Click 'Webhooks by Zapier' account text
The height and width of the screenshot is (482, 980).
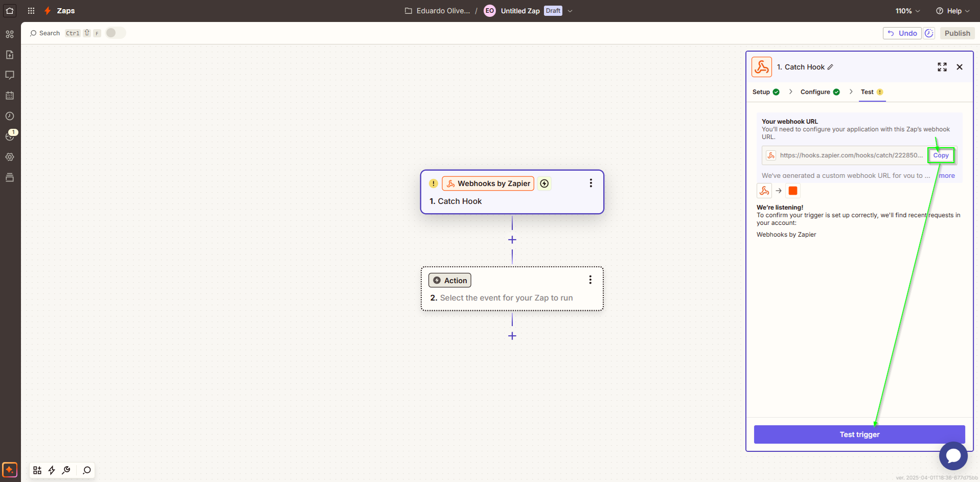(x=786, y=235)
